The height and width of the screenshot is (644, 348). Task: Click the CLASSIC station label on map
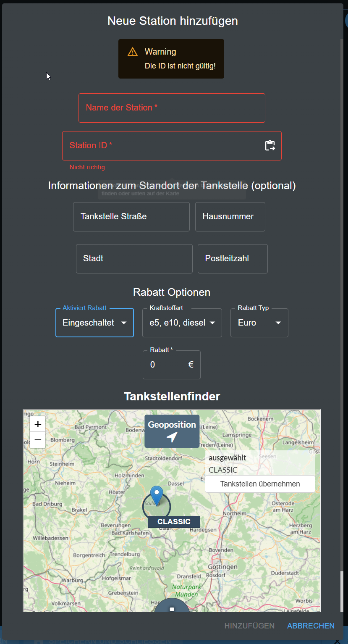click(x=174, y=522)
